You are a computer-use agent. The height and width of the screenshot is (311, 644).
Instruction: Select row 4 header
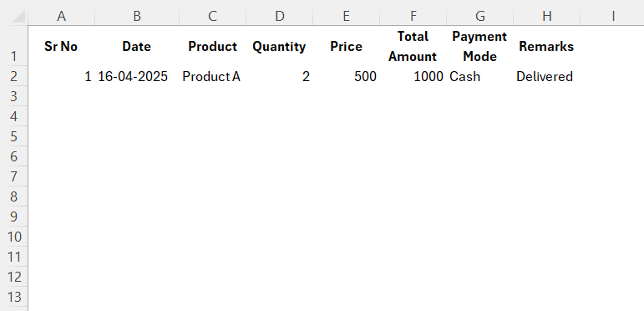pos(14,116)
